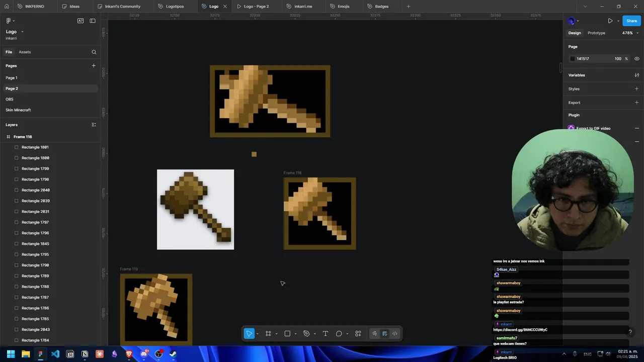Switch to the Prototype tab
Image resolution: width=644 pixels, height=362 pixels.
pyautogui.click(x=596, y=33)
